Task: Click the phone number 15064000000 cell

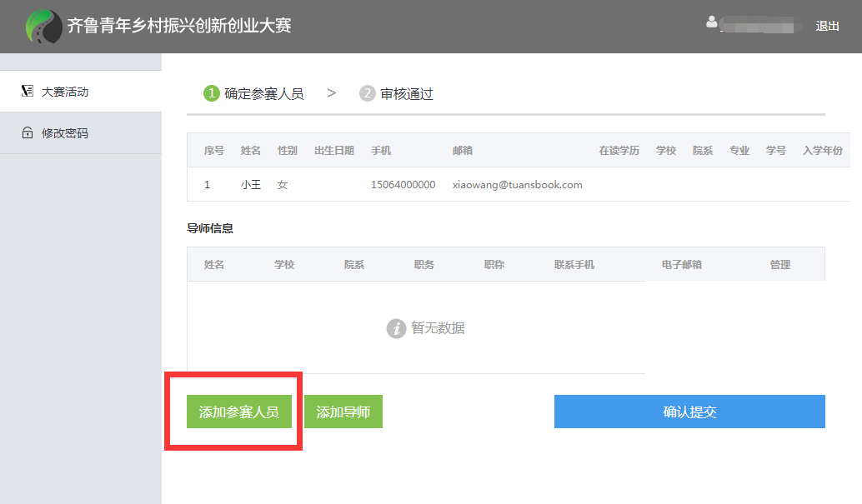Action: pyautogui.click(x=403, y=185)
